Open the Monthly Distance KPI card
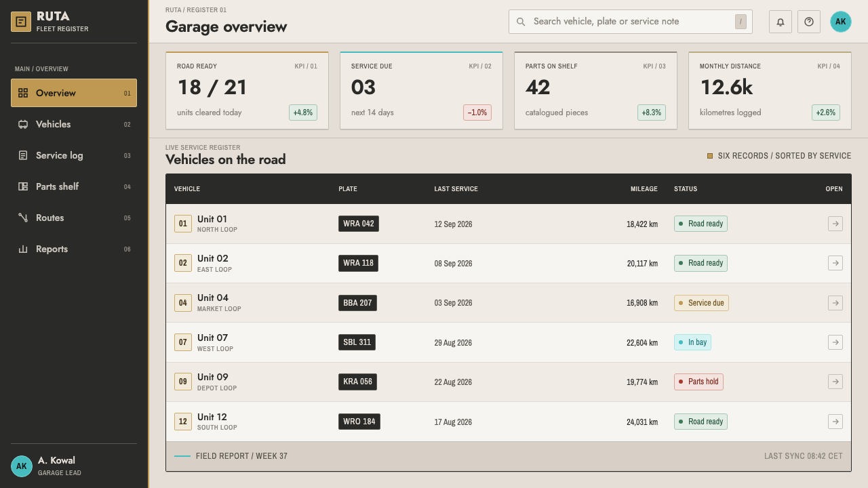Viewport: 868px width, 488px height. (x=770, y=90)
